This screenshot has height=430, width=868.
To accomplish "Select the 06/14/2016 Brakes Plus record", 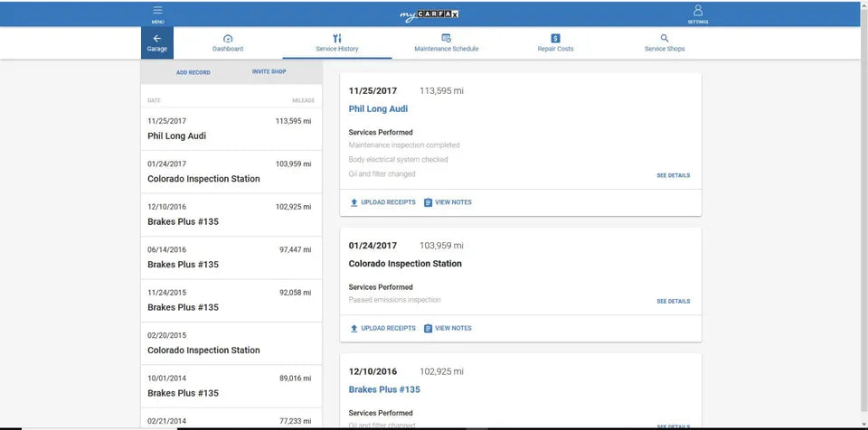I will click(x=231, y=257).
